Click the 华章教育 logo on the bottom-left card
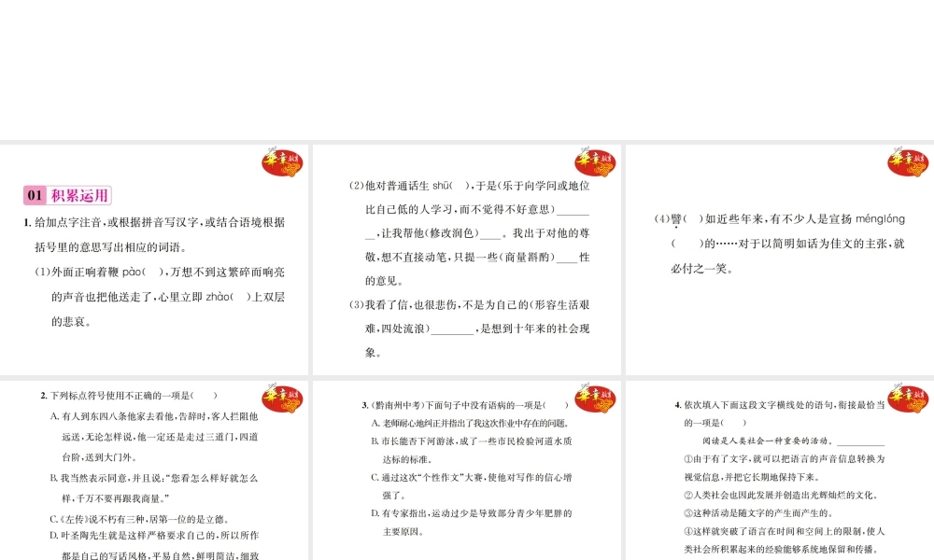The image size is (934, 560). [281, 399]
